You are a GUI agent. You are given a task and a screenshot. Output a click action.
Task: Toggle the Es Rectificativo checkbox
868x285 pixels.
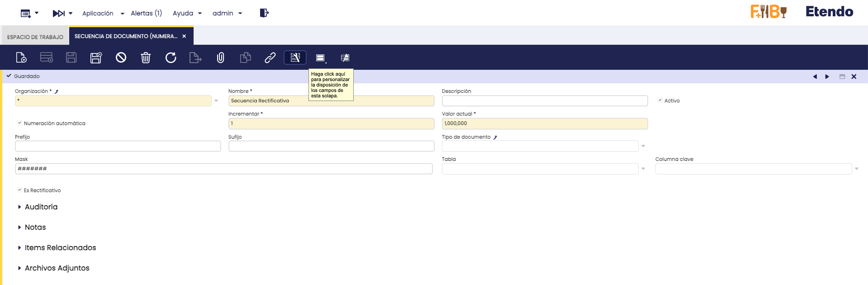pyautogui.click(x=19, y=190)
